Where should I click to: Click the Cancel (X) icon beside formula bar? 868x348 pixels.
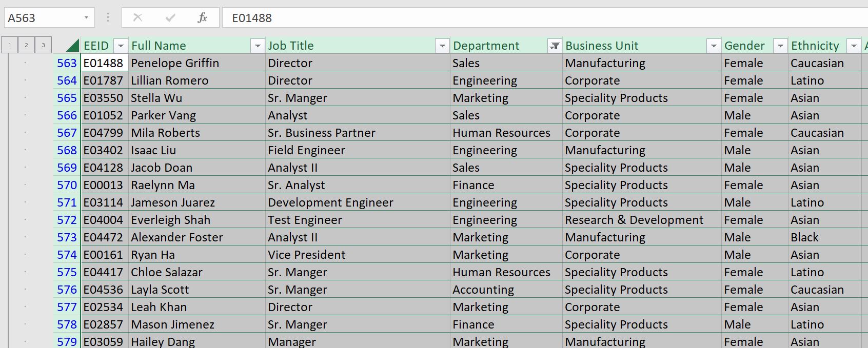[137, 17]
